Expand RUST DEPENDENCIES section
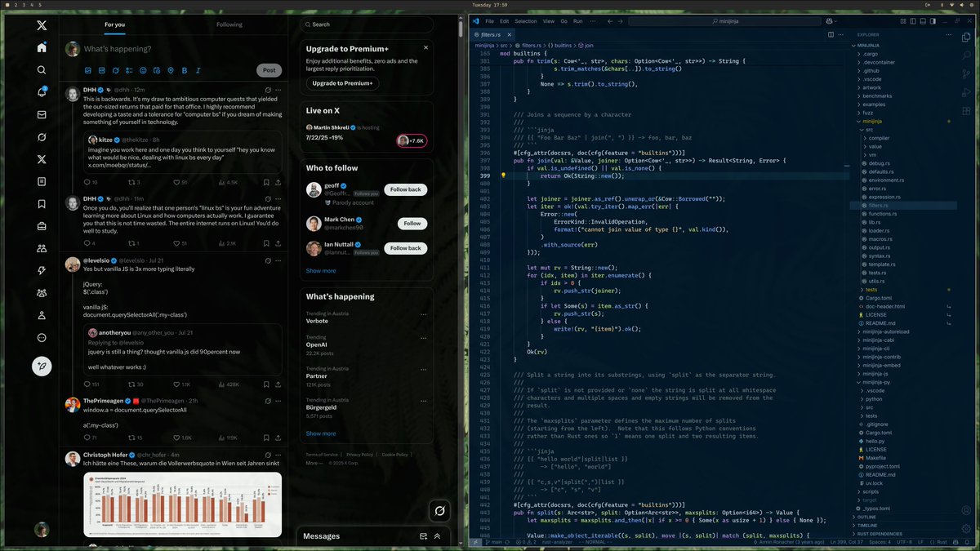Screen dimensions: 980x551 [905, 534]
